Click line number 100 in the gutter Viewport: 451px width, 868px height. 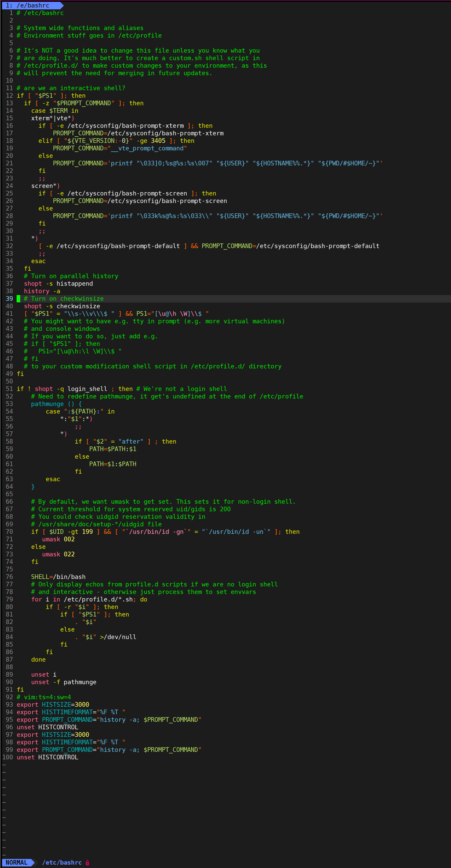click(x=8, y=757)
